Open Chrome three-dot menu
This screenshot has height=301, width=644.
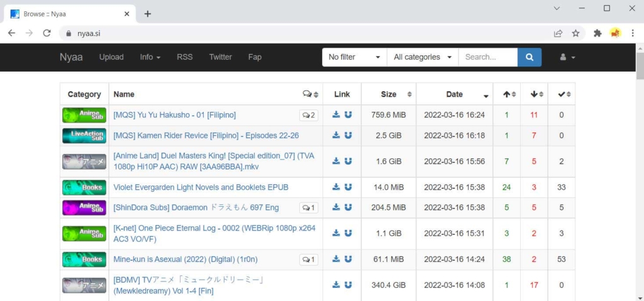[633, 34]
